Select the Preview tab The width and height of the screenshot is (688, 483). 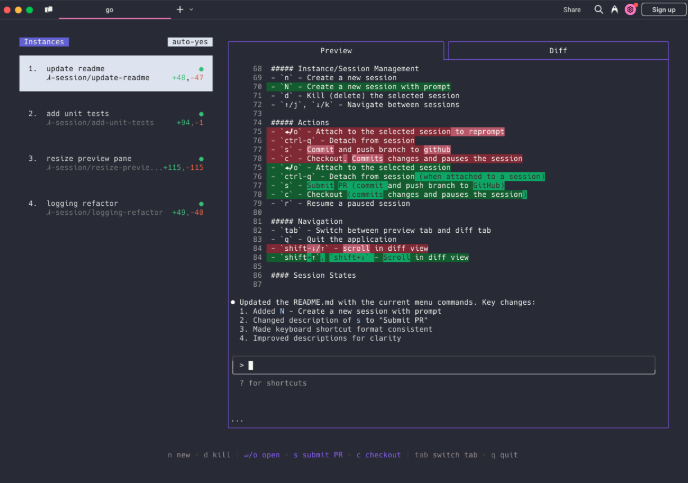click(337, 50)
